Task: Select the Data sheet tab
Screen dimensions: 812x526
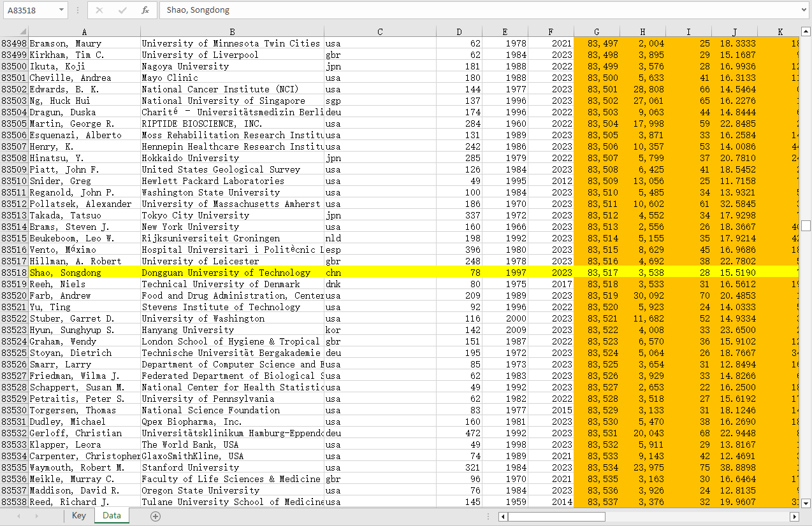Action: pyautogui.click(x=112, y=516)
